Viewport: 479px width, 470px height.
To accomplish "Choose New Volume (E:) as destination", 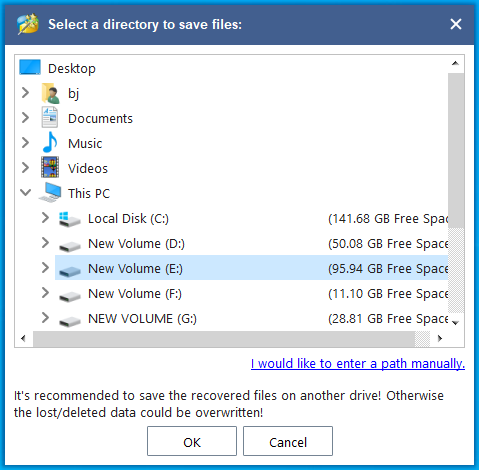I will click(251, 268).
